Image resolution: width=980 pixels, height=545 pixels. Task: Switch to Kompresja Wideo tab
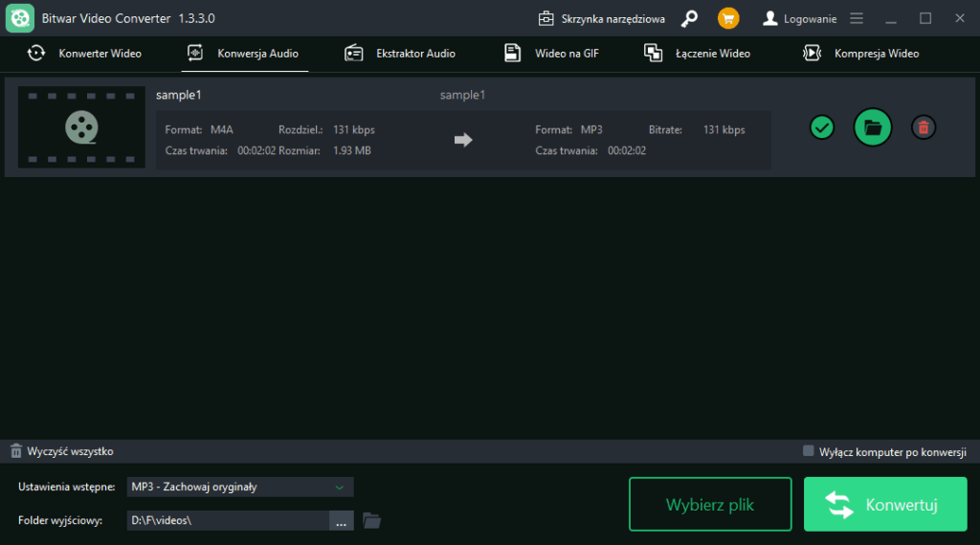(x=860, y=54)
